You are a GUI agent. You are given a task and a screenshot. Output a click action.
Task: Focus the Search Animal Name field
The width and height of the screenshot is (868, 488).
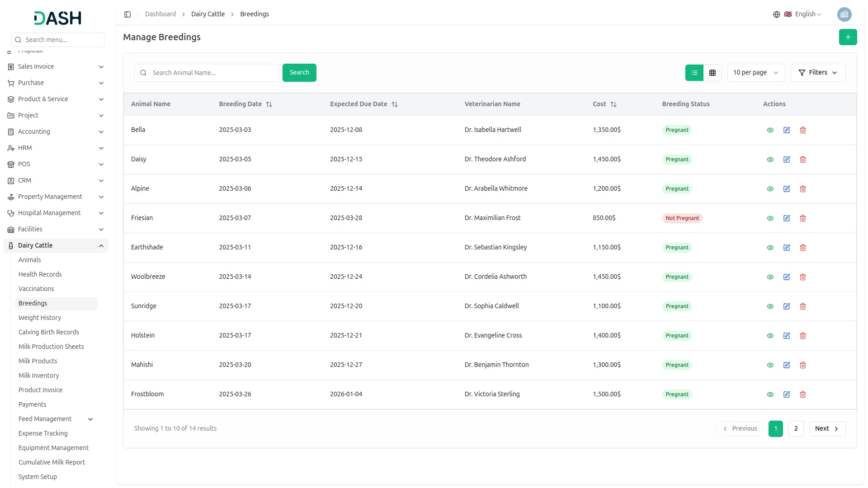[206, 73]
